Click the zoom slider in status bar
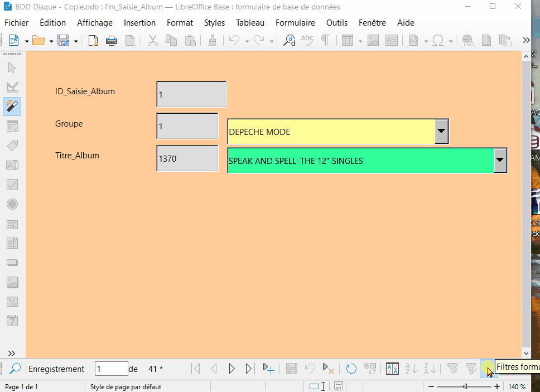540x392 pixels. pos(465,386)
